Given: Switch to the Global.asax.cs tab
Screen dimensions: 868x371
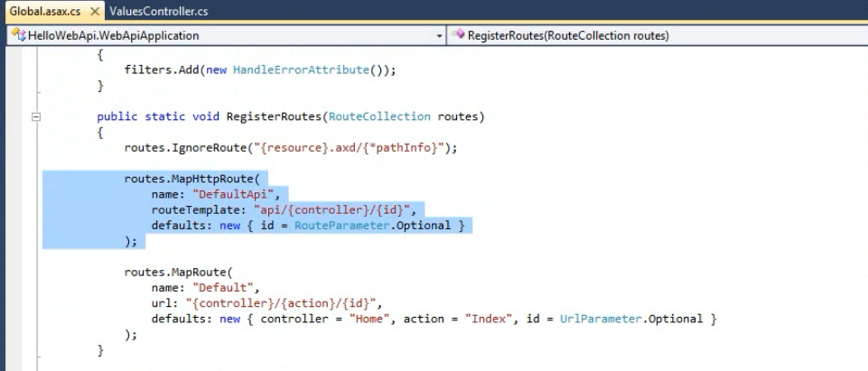Looking at the screenshot, I should point(45,12).
